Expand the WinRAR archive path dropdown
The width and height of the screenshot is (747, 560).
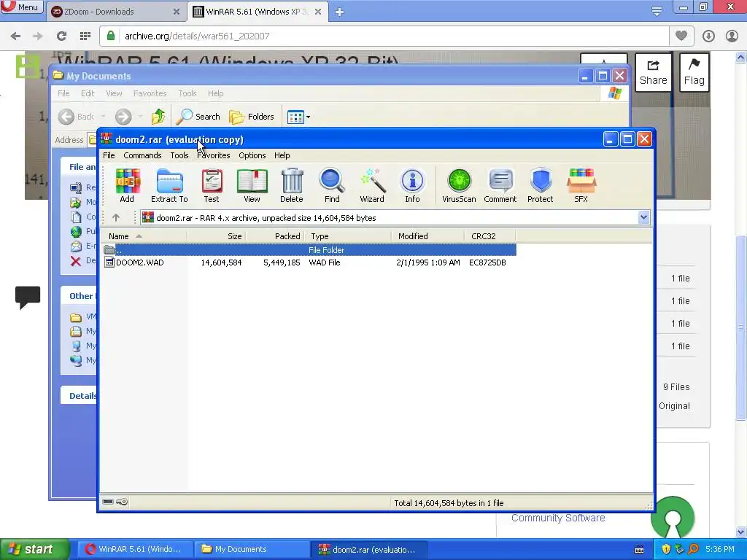643,217
